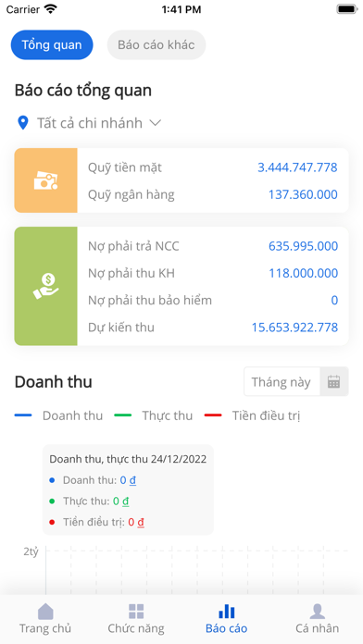Tap the grid icon for Chức năng

pyautogui.click(x=136, y=611)
